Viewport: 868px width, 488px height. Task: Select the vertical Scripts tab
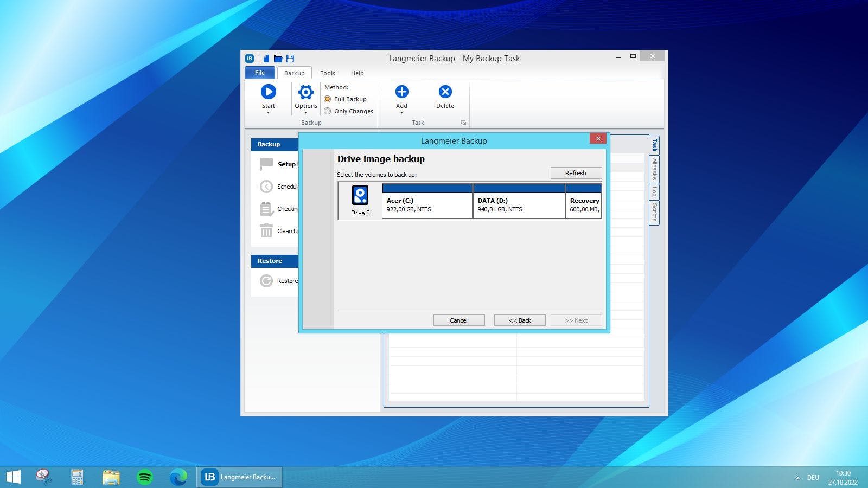click(654, 212)
